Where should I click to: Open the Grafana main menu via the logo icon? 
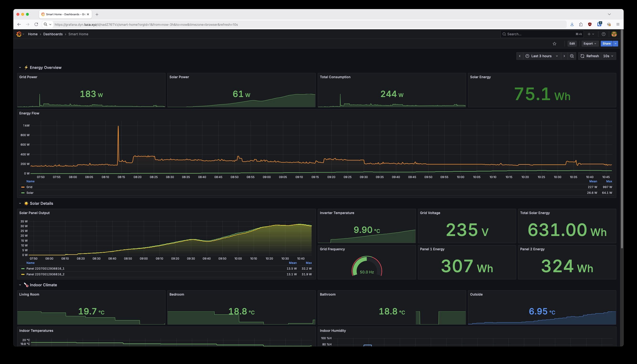pyautogui.click(x=19, y=34)
